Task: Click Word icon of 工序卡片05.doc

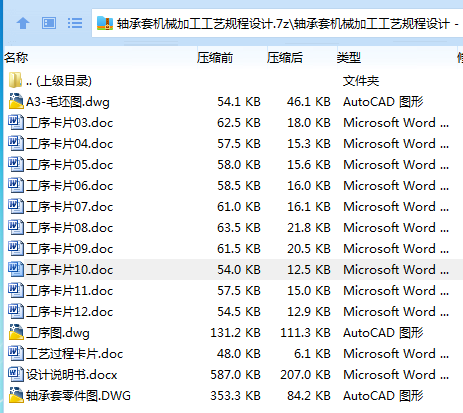Action: pos(16,164)
